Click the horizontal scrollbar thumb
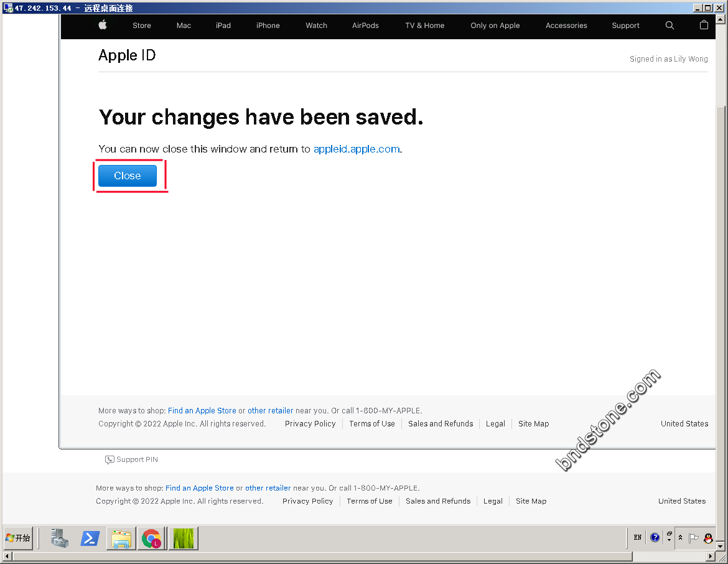 point(322,556)
